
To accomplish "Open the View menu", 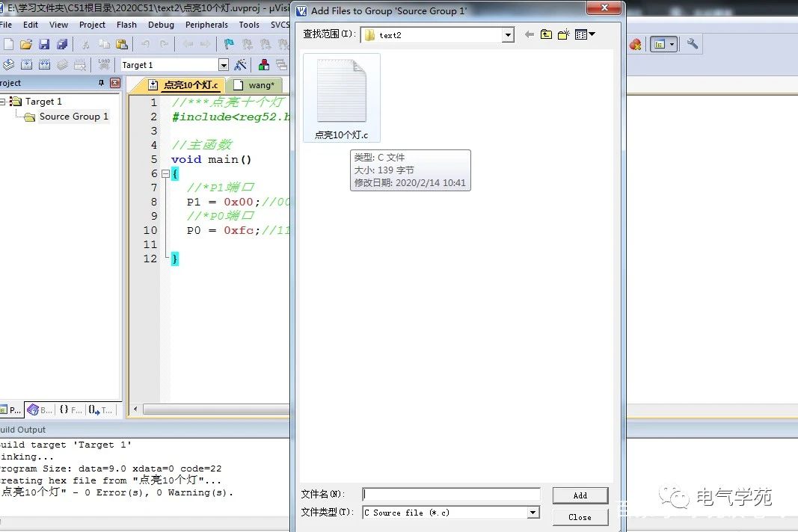I will tap(58, 25).
